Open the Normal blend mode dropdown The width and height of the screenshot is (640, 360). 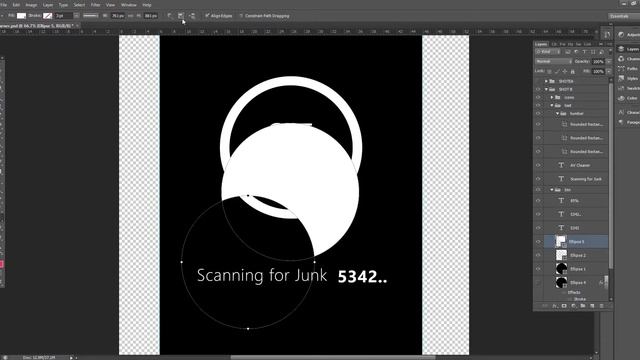pyautogui.click(x=553, y=62)
